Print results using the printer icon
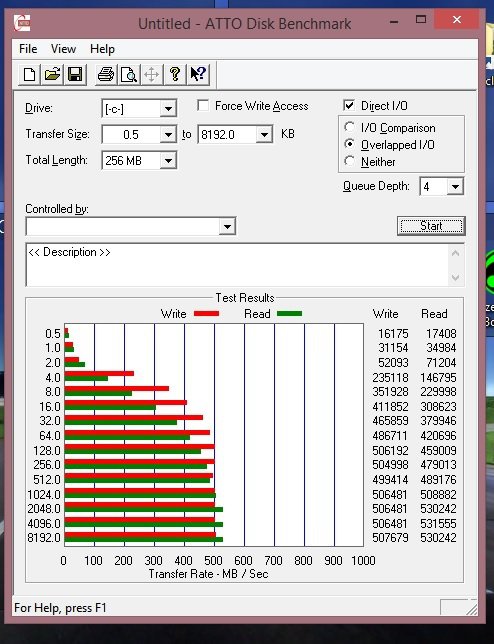The height and width of the screenshot is (644, 494). coord(106,74)
